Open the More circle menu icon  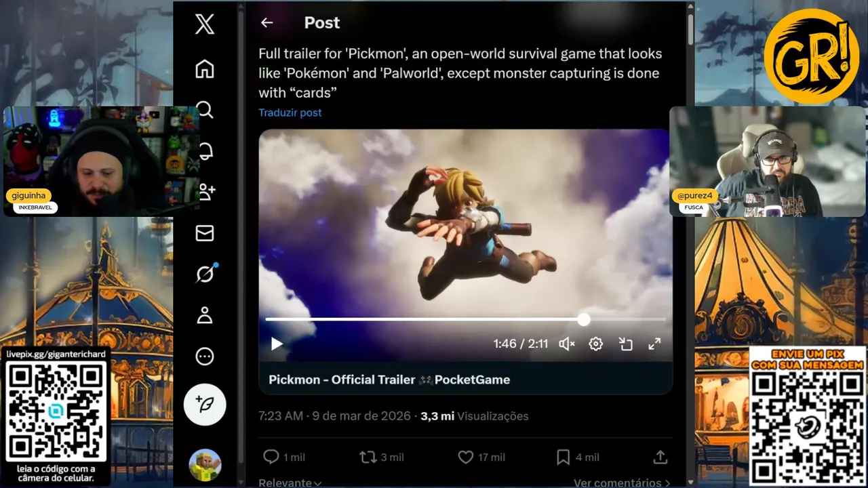pyautogui.click(x=204, y=357)
